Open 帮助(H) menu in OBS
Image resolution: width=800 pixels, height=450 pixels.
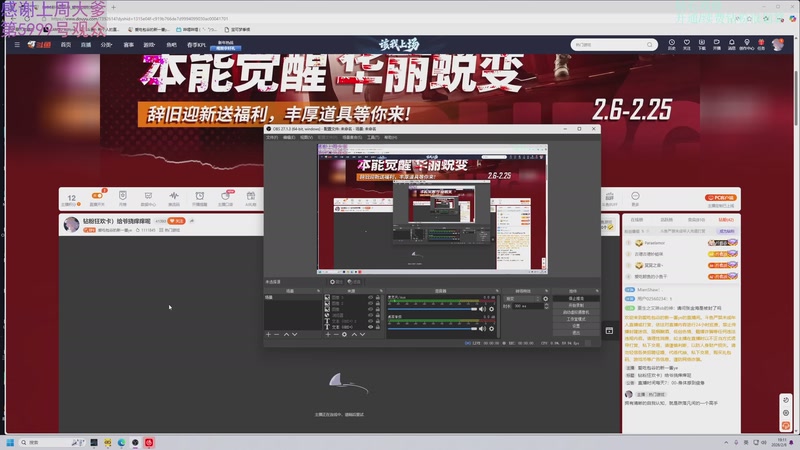(x=390, y=137)
